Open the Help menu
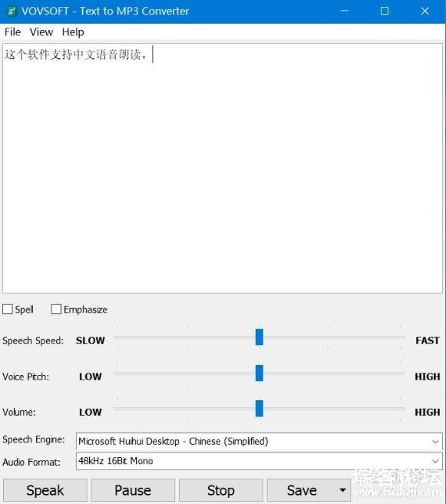Image resolution: width=446 pixels, height=504 pixels. tap(73, 32)
